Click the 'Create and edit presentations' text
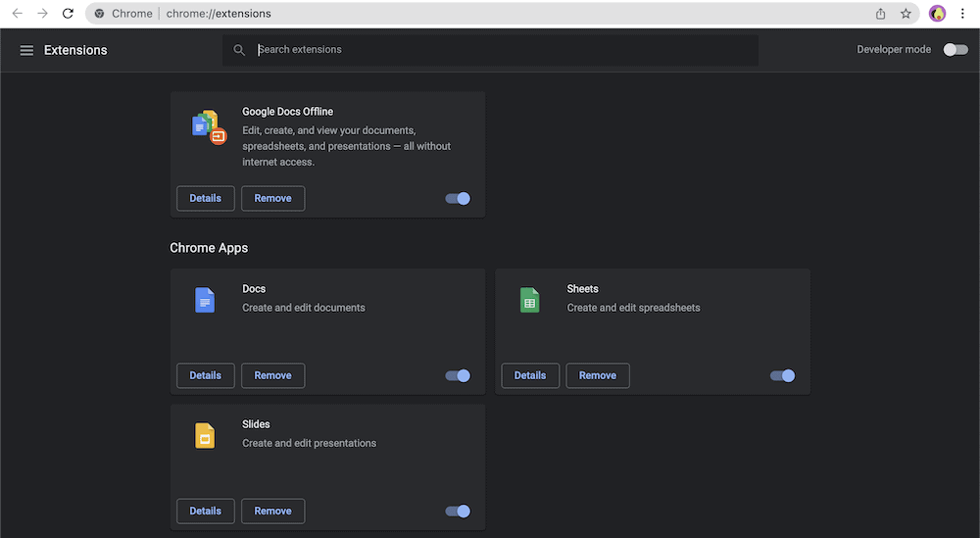The width and height of the screenshot is (980, 538). point(310,443)
